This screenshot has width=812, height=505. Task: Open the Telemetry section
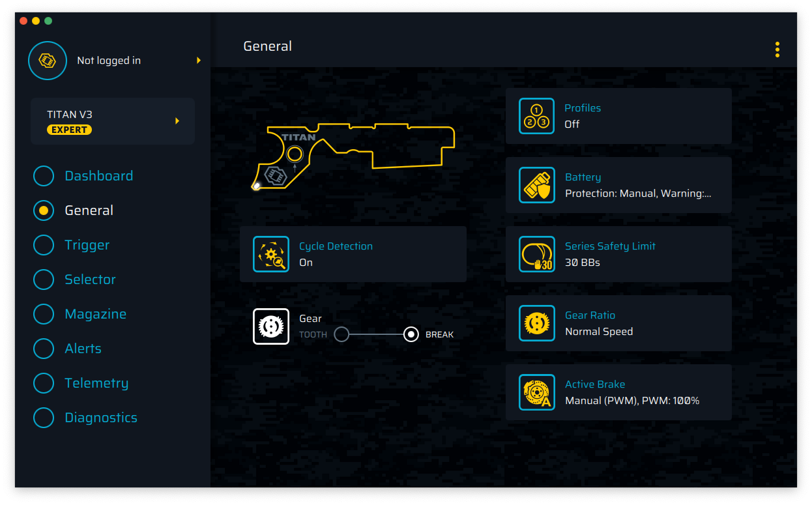(96, 383)
